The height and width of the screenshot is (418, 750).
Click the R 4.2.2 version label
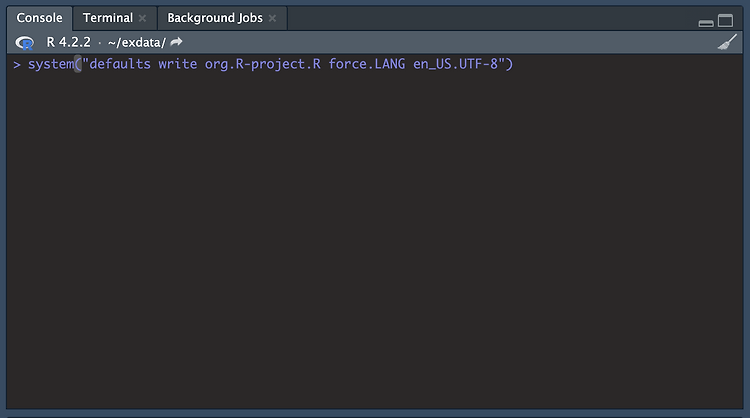[68, 43]
